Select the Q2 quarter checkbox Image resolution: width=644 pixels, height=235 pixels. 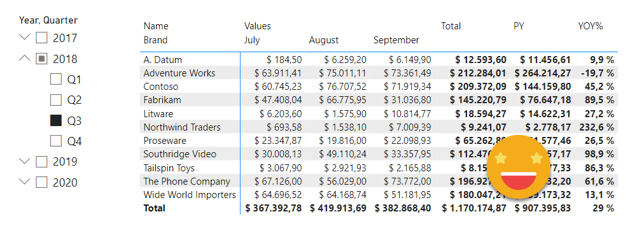pyautogui.click(x=56, y=100)
